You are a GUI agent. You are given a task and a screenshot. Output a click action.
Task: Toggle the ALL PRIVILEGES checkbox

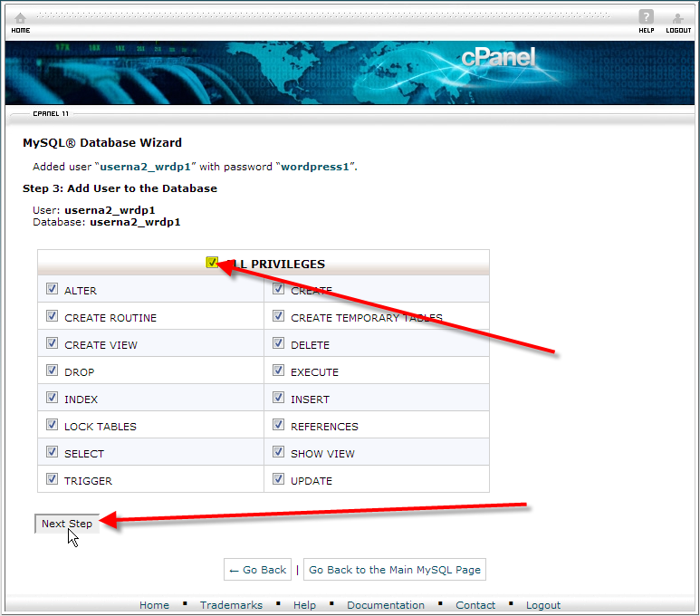pyautogui.click(x=212, y=262)
